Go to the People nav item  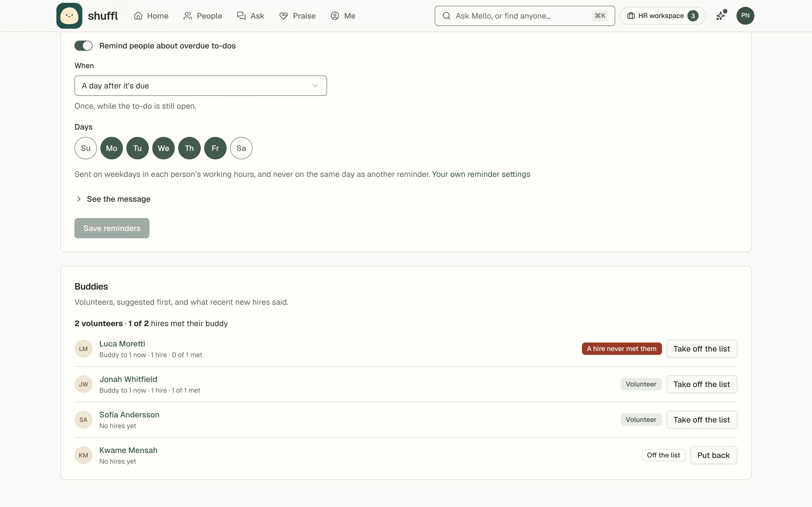(x=203, y=16)
